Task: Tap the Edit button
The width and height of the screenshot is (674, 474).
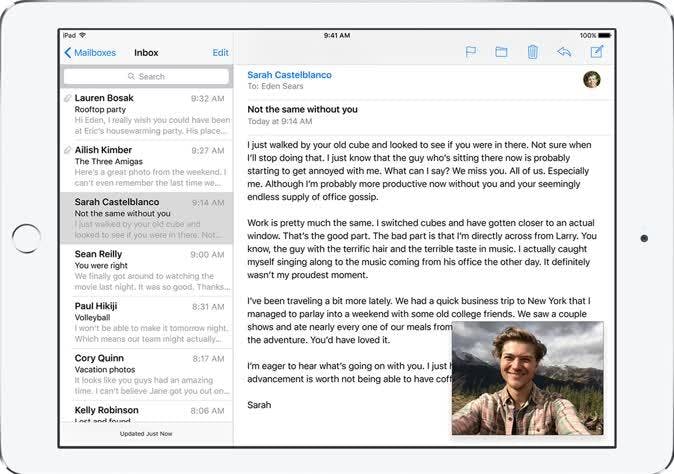Action: pos(221,52)
